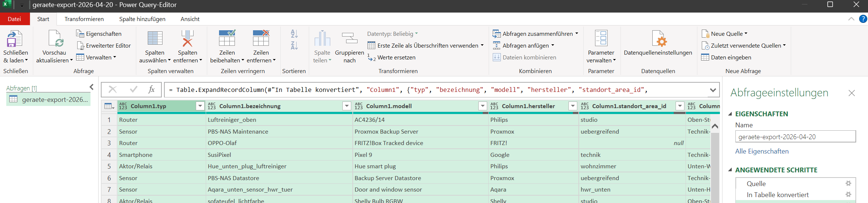Click the Gruppieren nach icon

point(349,39)
